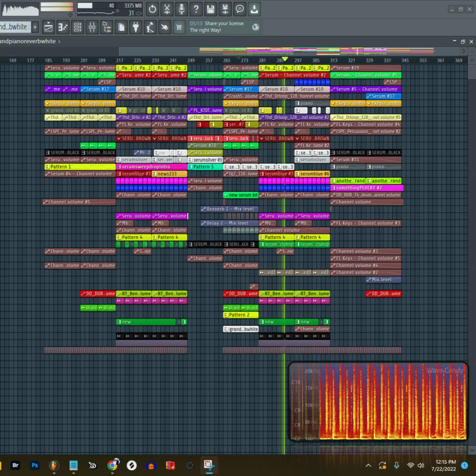476x476 pixels.
Task: Open the channel rack view button
Action: click(x=78, y=27)
